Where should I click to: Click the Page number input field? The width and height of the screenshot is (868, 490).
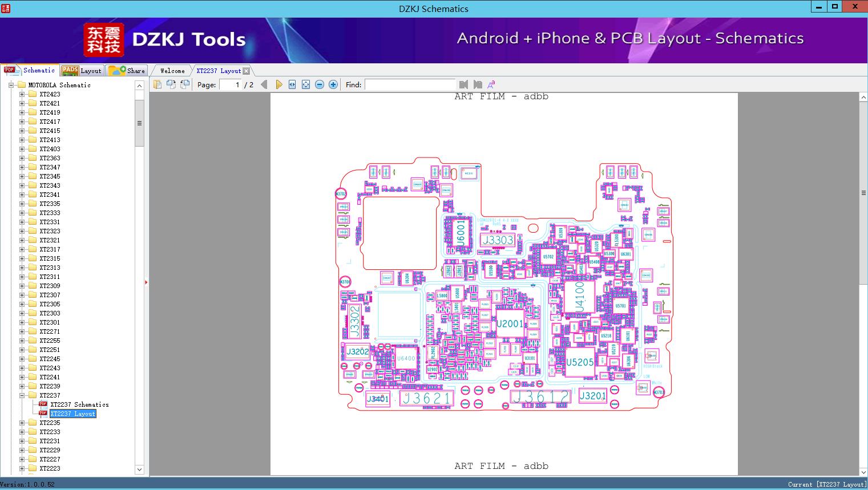coord(231,84)
